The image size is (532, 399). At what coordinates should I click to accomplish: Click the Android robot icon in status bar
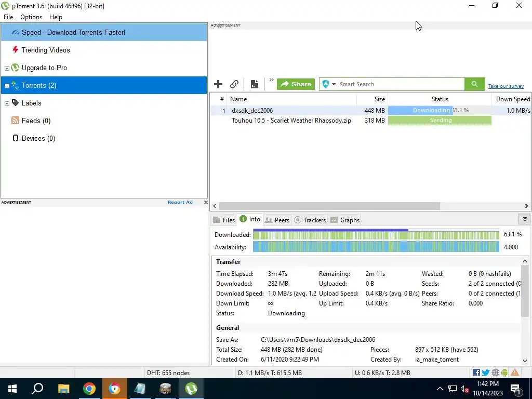tap(504, 373)
